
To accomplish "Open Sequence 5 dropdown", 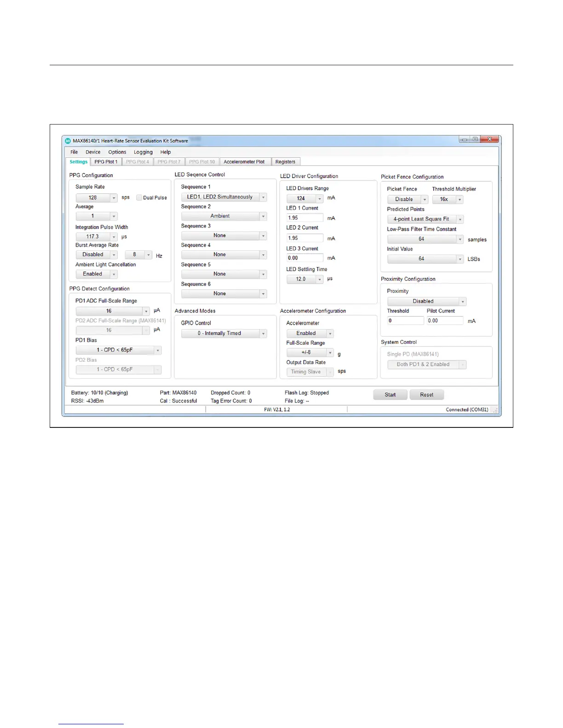I will click(224, 274).
